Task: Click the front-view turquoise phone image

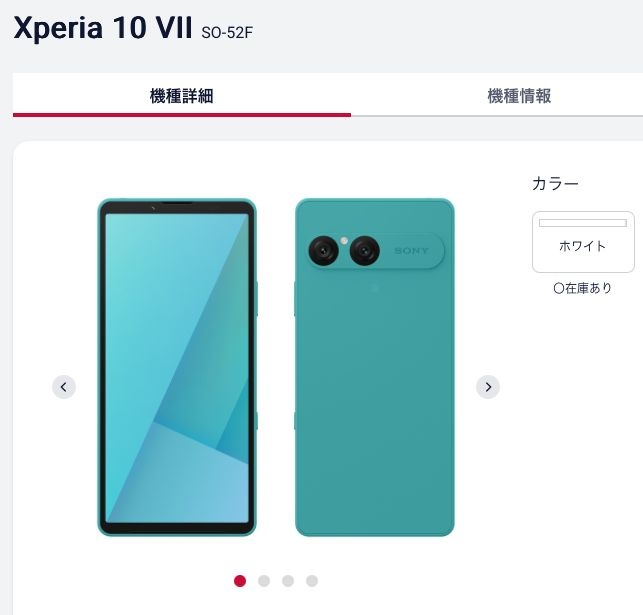Action: 177,367
